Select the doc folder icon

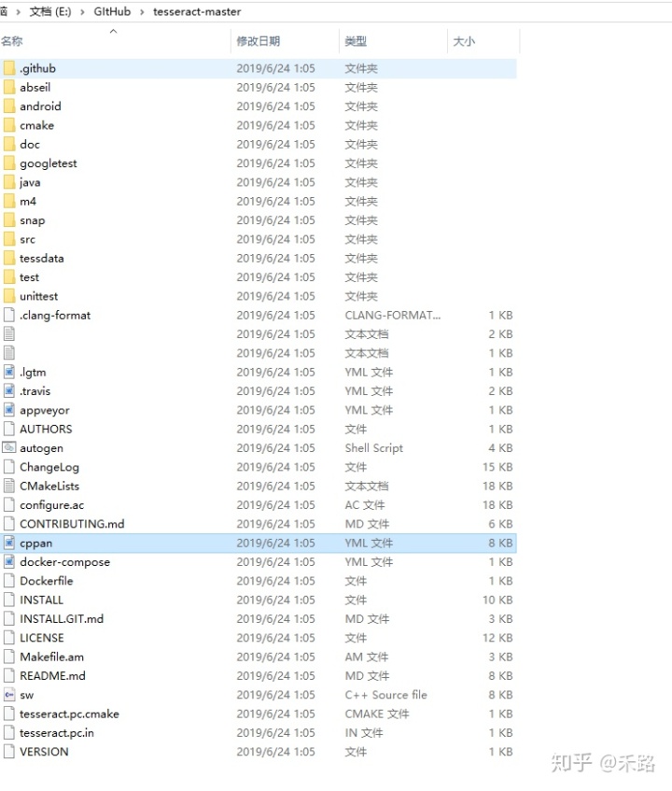(9, 144)
